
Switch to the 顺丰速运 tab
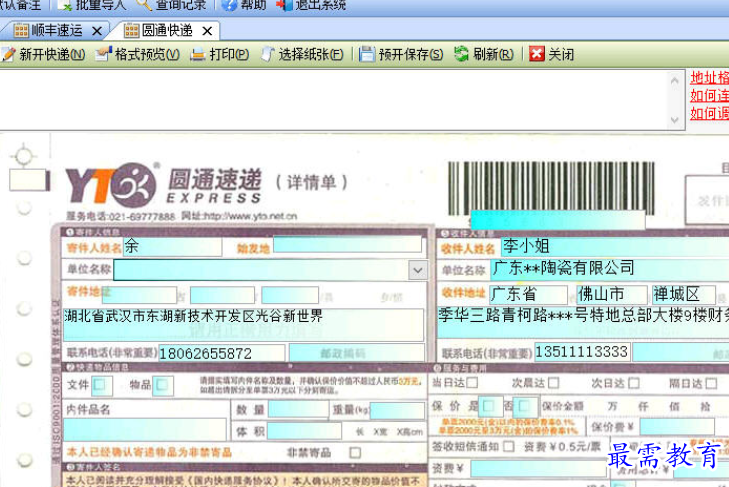pyautogui.click(x=57, y=31)
